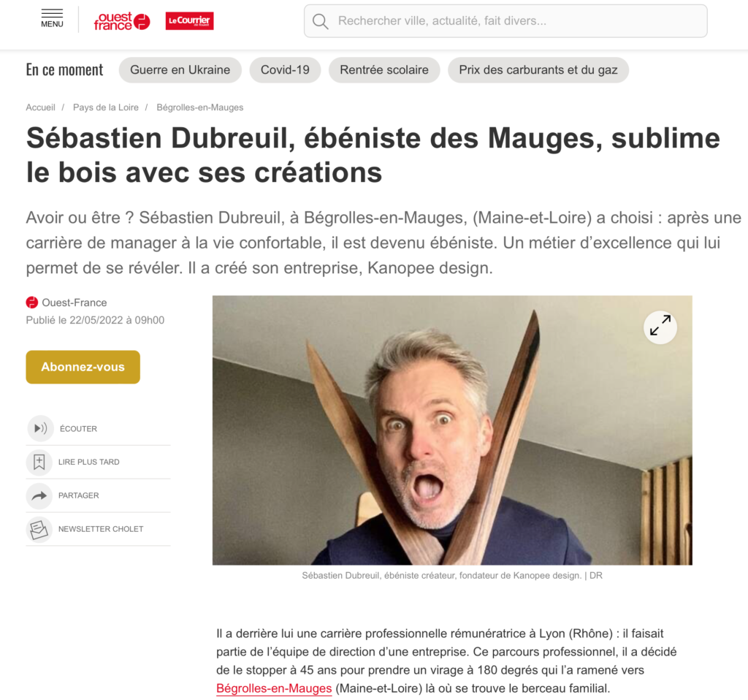Expand the article photo to fullscreen

click(x=660, y=327)
